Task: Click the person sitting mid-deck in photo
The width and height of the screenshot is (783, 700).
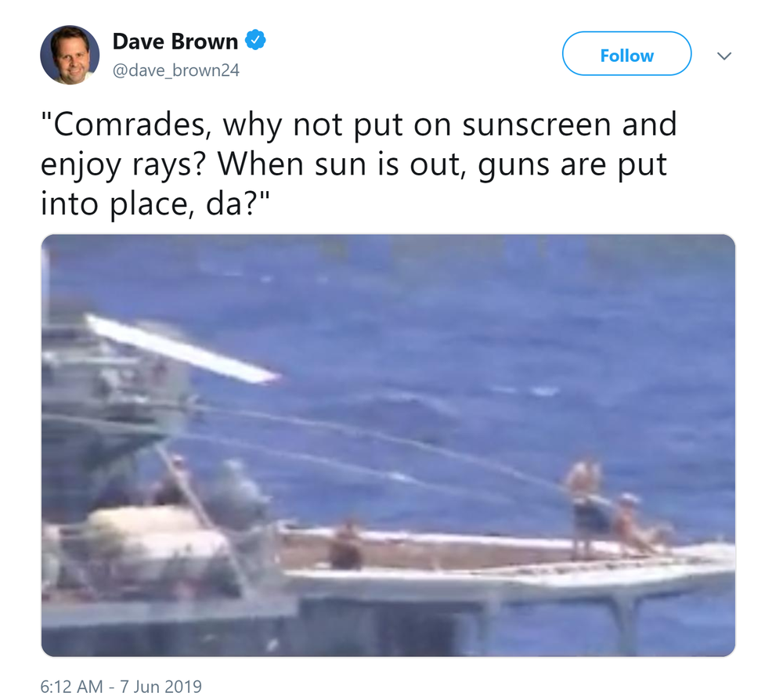Action: point(346,545)
